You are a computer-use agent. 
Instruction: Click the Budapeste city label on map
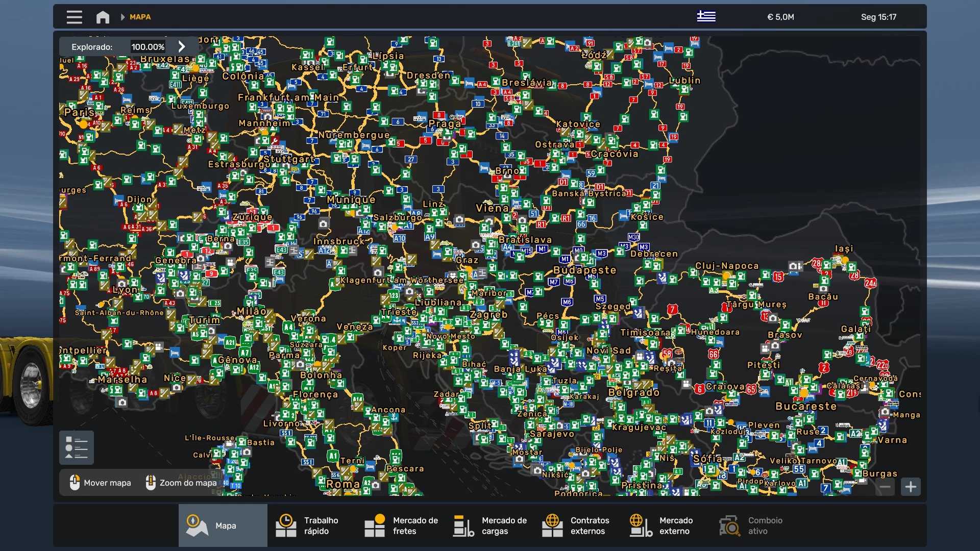(x=585, y=270)
